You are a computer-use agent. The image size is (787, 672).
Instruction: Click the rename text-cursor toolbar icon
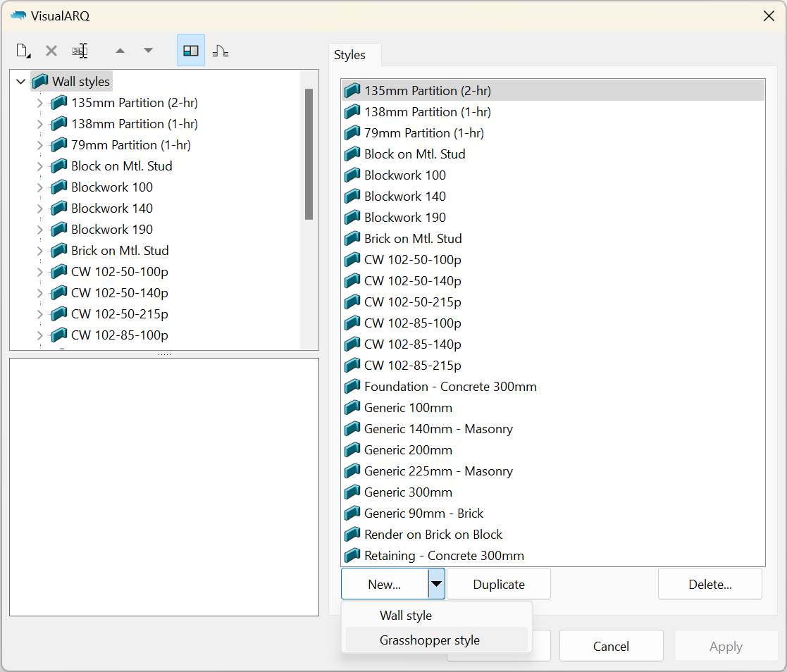80,51
